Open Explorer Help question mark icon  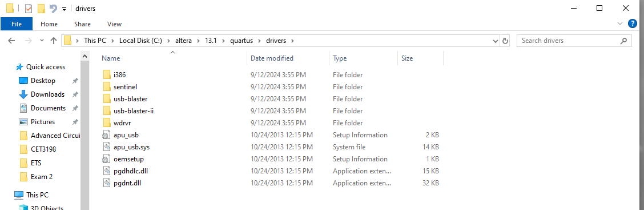(633, 24)
